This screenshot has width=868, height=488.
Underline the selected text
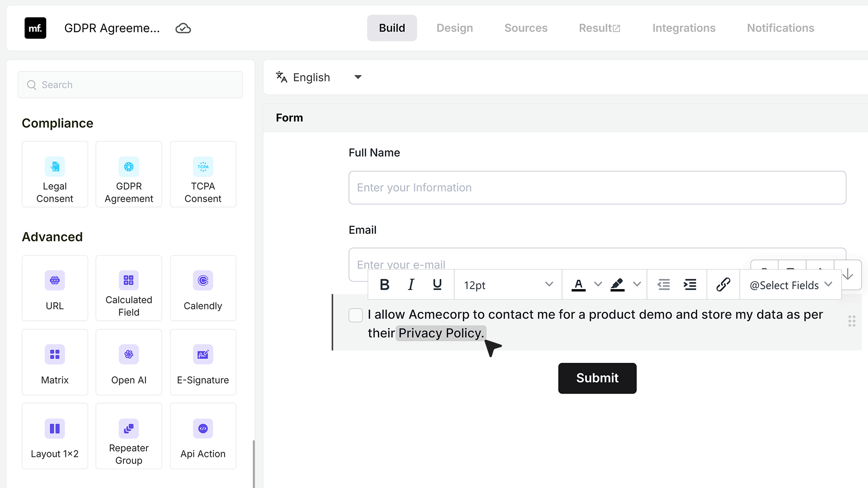(437, 285)
